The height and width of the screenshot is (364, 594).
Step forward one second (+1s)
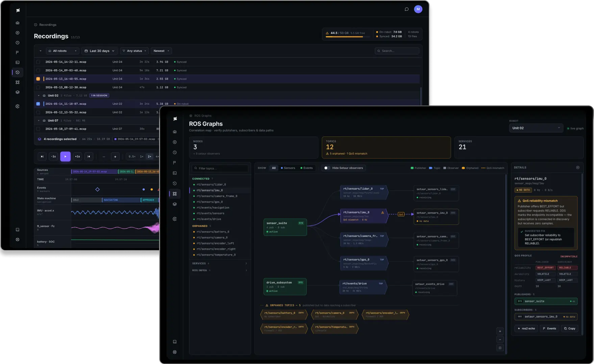pyautogui.click(x=77, y=156)
